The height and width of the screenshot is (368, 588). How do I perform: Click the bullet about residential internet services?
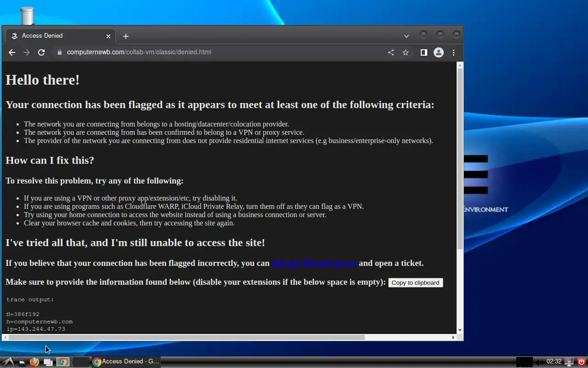point(228,141)
